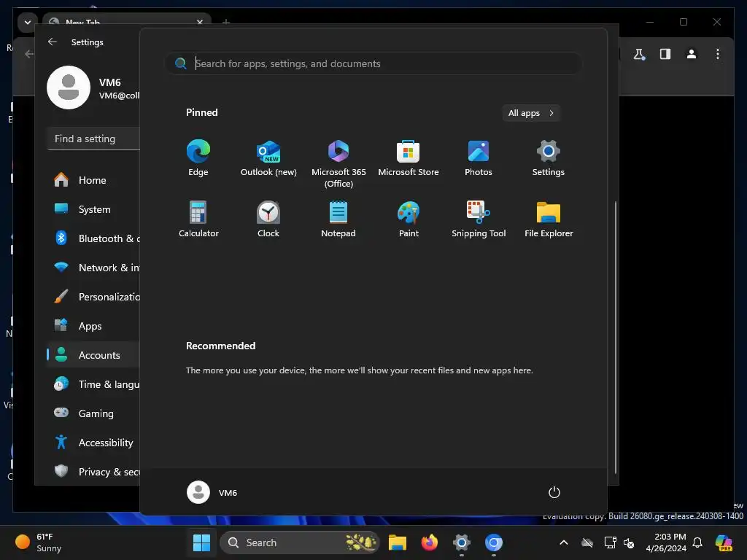Open Network & internet settings
Image resolution: width=747 pixels, height=560 pixels.
pos(93,268)
